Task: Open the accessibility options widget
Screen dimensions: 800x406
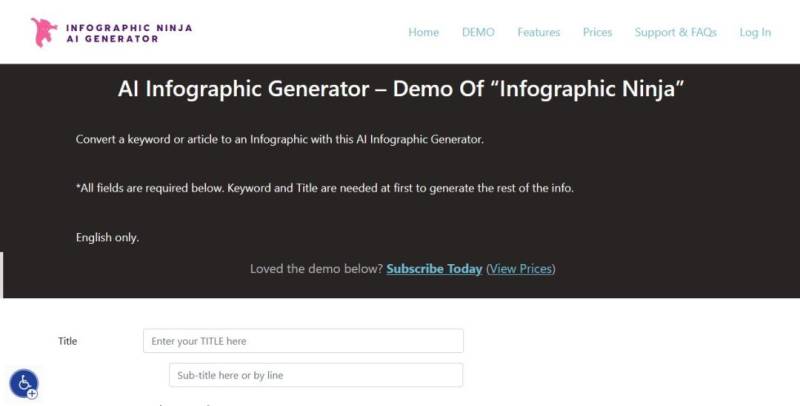Action: tap(24, 383)
